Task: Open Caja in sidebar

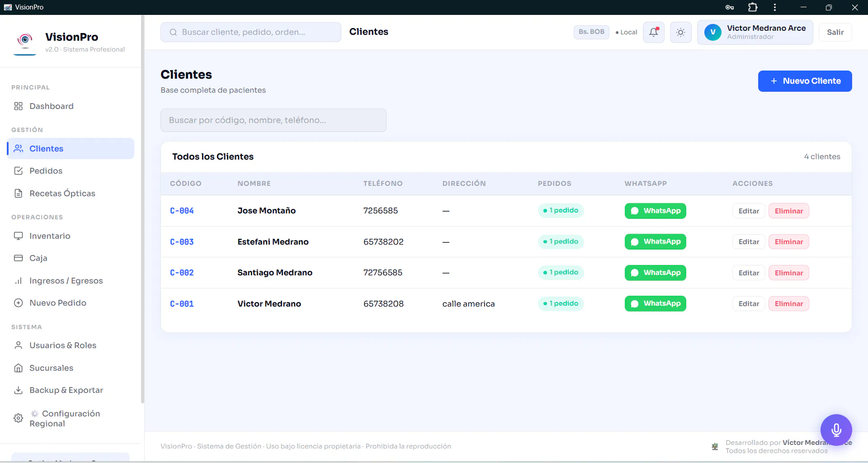Action: (71, 258)
